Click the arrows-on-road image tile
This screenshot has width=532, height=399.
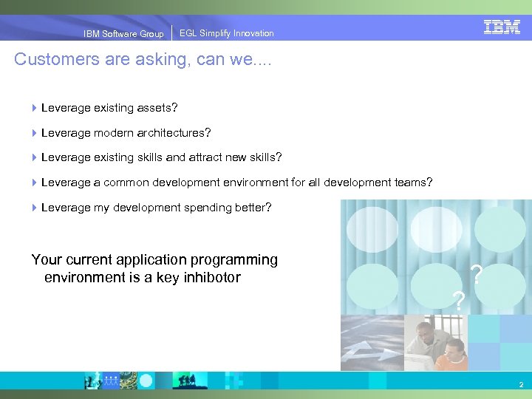click(x=372, y=343)
